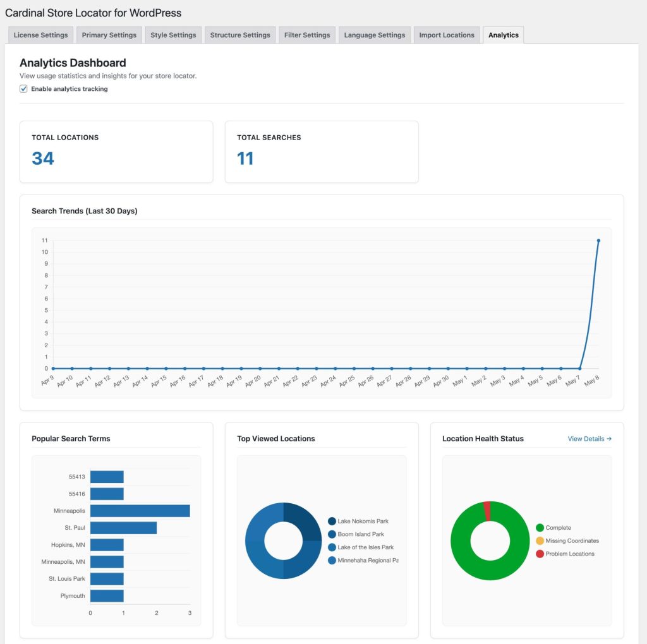Viewport: 647px width, 644px height.
Task: Toggle Lake of the Isles Park legend swatch
Action: pyautogui.click(x=332, y=547)
